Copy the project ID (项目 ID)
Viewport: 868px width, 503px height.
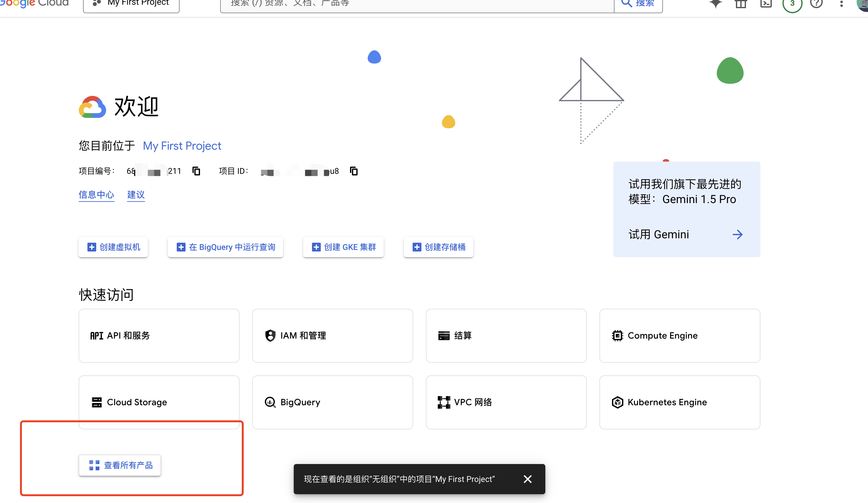[354, 171]
